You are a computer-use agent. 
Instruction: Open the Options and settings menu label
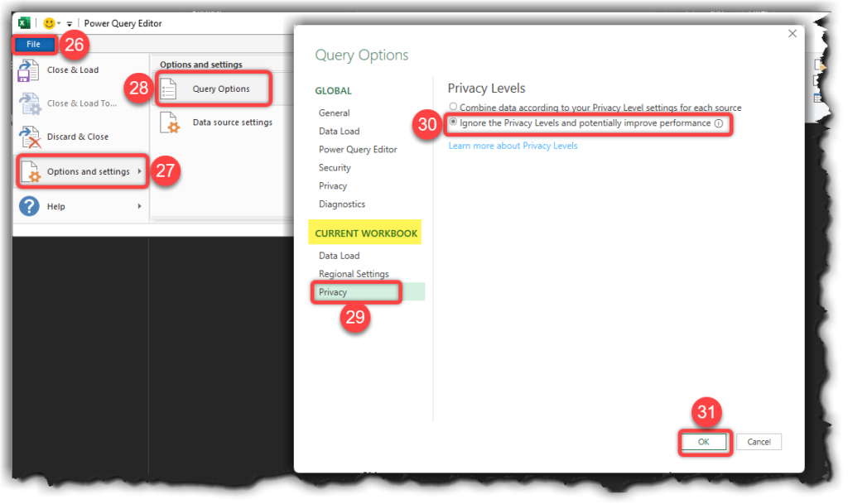[88, 171]
